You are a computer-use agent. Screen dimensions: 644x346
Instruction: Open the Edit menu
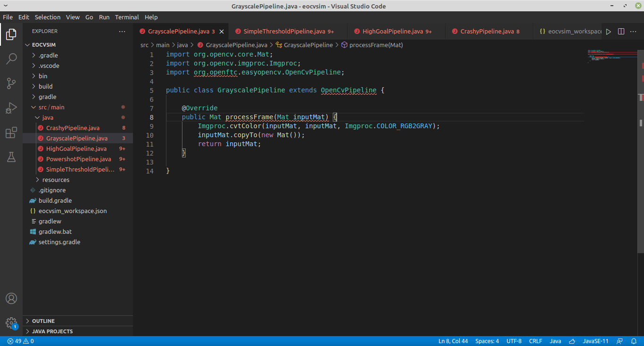click(24, 17)
